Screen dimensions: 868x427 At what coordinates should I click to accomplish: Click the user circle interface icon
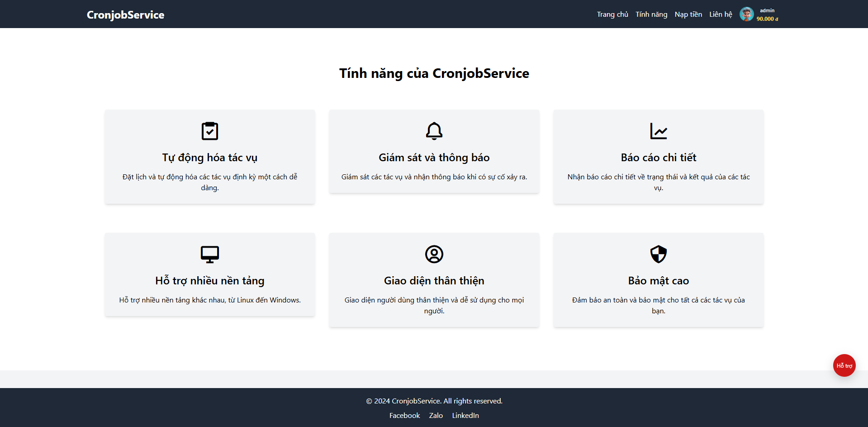click(434, 254)
